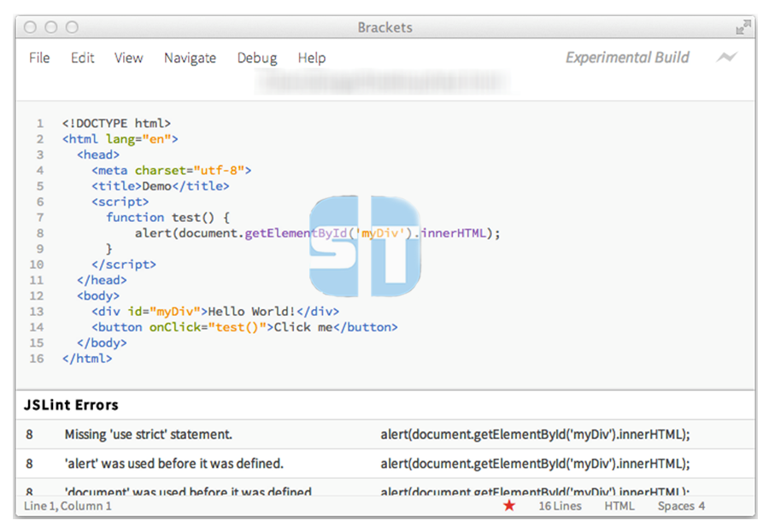
Task: Open the Debug menu
Action: pyautogui.click(x=257, y=58)
